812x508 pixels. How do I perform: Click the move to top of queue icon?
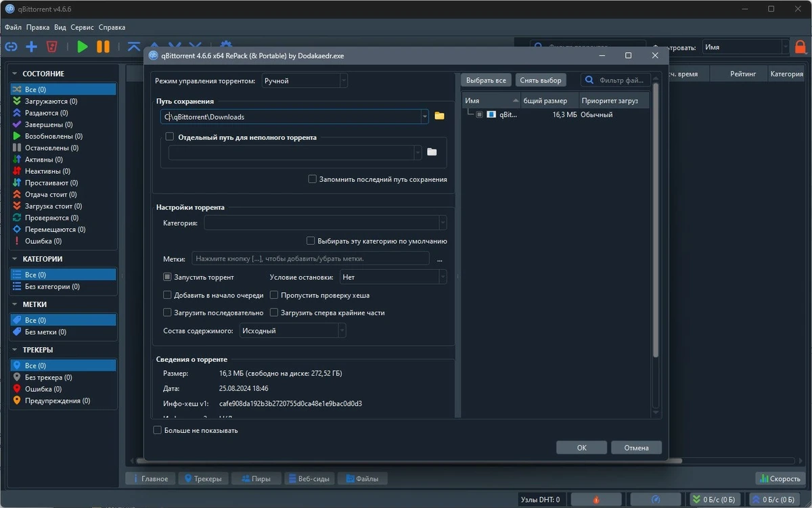133,47
